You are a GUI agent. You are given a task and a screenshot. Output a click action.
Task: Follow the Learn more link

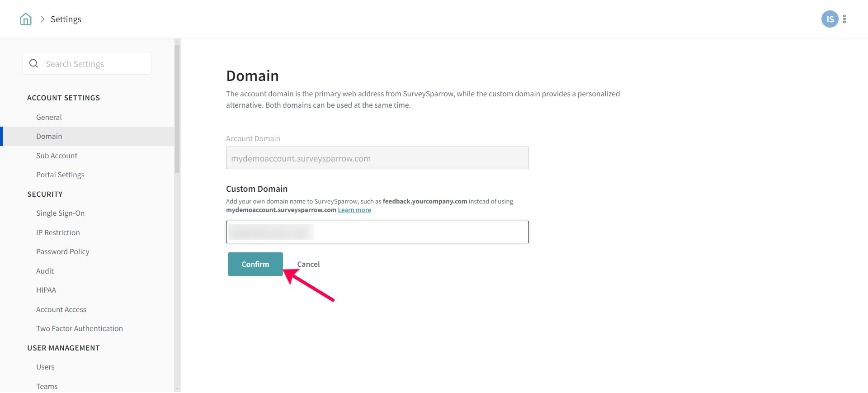tap(354, 210)
